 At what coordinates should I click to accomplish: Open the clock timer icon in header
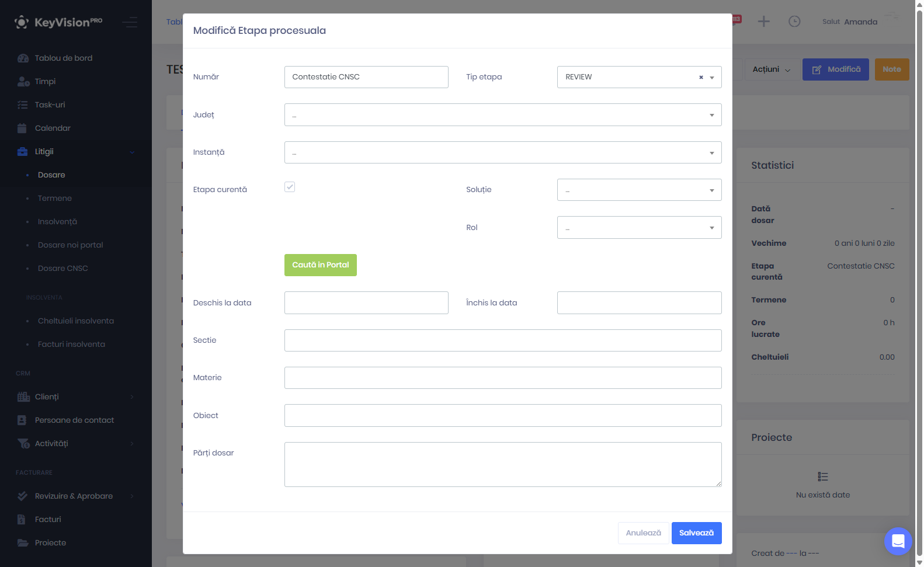pos(794,22)
